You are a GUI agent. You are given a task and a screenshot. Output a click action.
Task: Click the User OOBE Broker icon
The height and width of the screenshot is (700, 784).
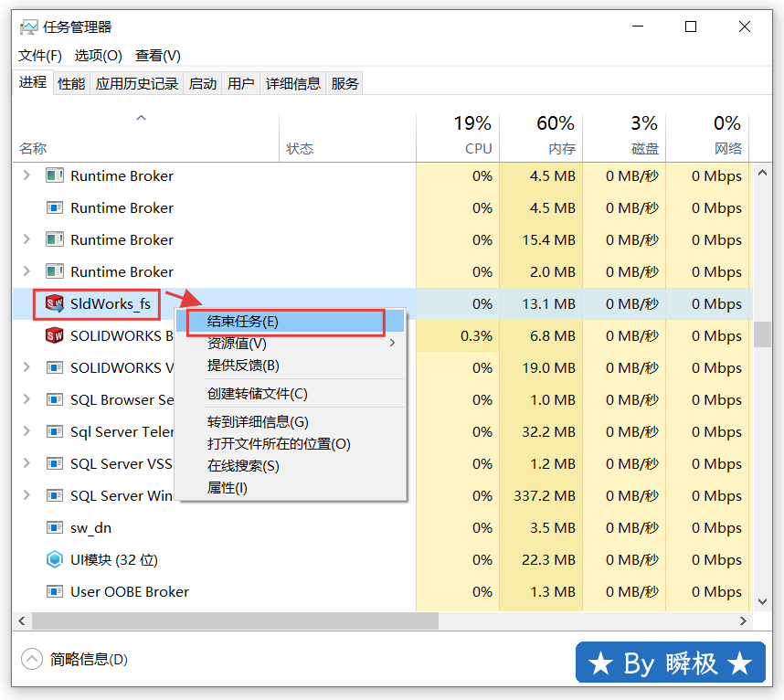click(x=55, y=592)
